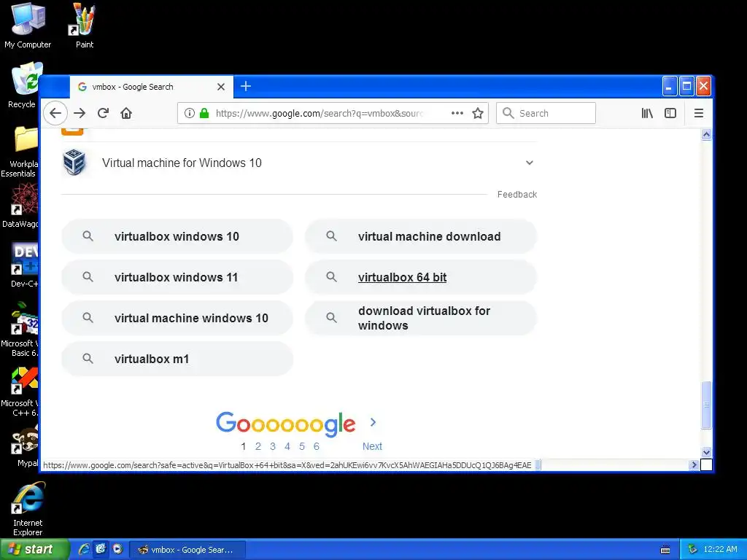
Task: Search for virtualbox windows 11
Action: coord(177,277)
